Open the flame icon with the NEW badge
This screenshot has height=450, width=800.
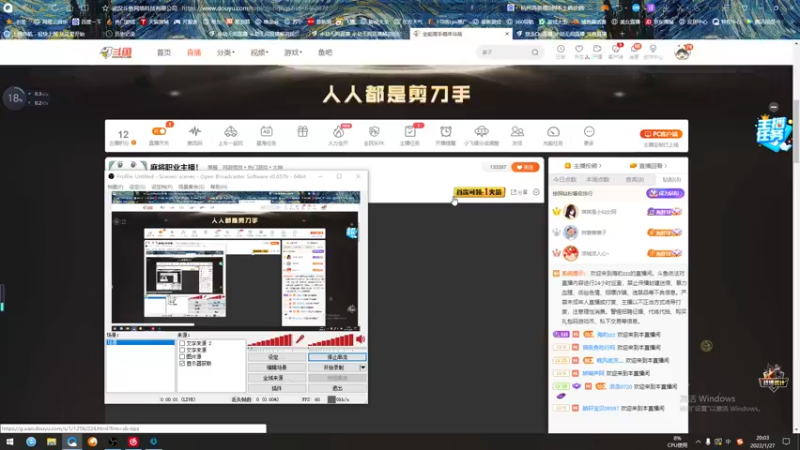click(338, 132)
